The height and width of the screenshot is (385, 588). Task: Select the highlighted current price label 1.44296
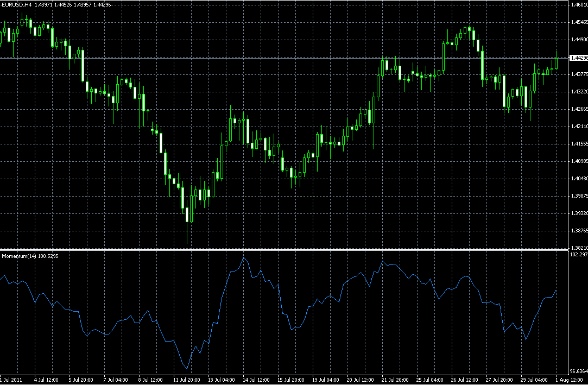coord(579,58)
